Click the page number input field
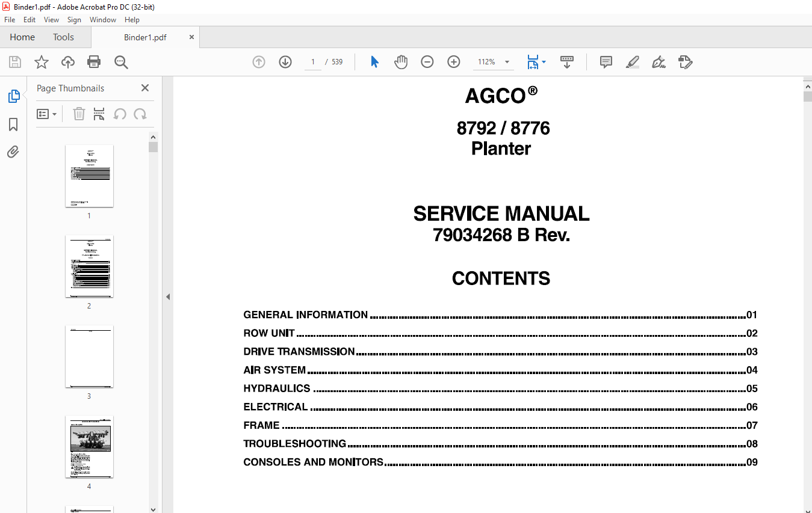This screenshot has height=513, width=812. tap(312, 62)
